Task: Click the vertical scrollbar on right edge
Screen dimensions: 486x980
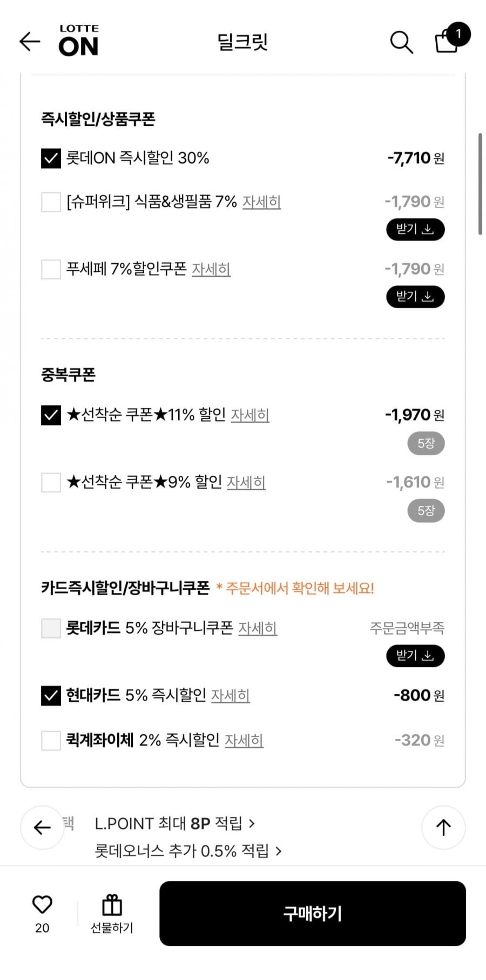Action: coord(480,184)
